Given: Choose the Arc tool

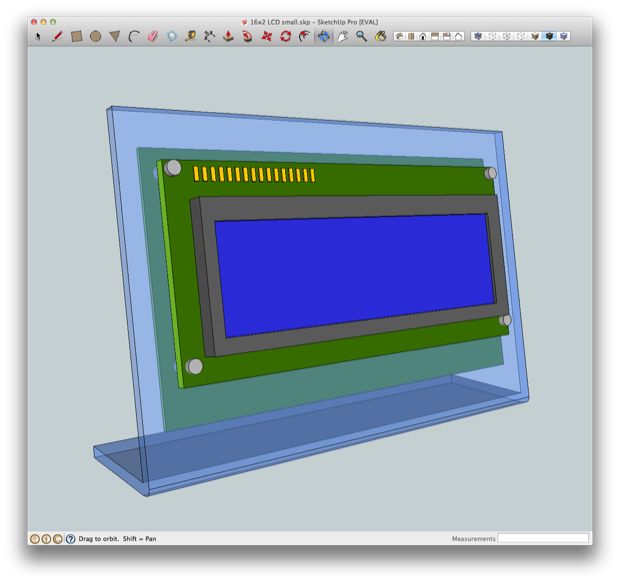Looking at the screenshot, I should 134,36.
